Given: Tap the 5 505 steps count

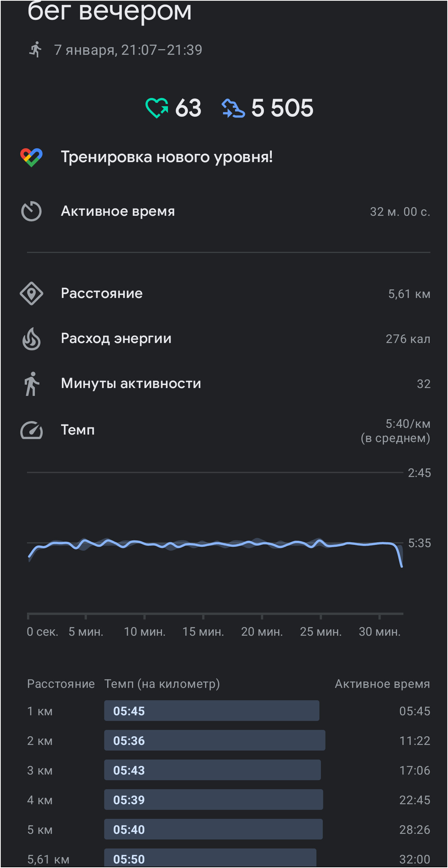Looking at the screenshot, I should 282,108.
